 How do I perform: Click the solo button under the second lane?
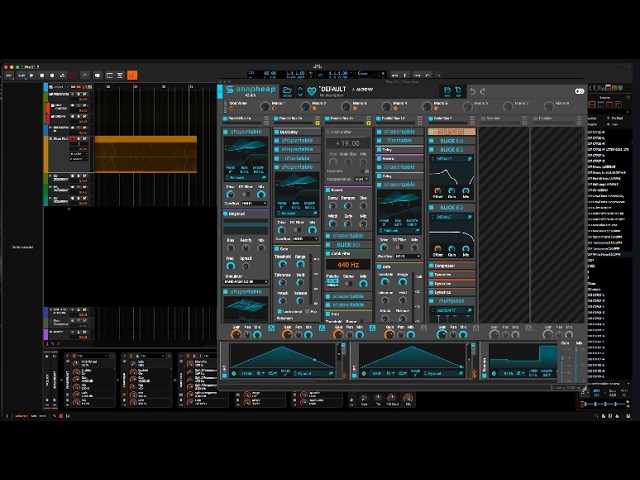[322, 328]
